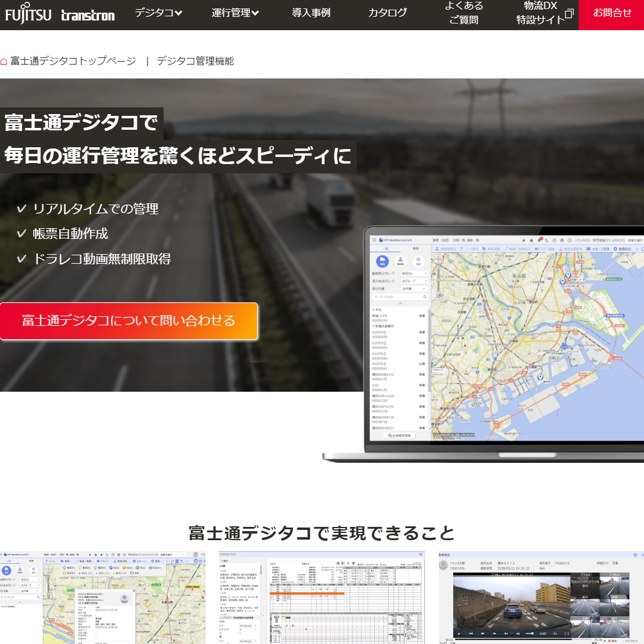This screenshot has width=644, height=644.
Task: Follow the 富士通デジタコトップページ breadcrumb link
Action: pyautogui.click(x=73, y=61)
